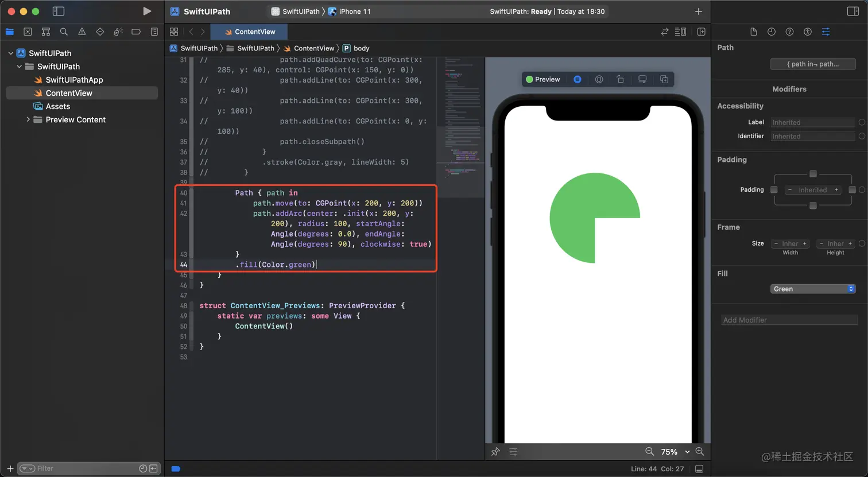868x477 pixels.
Task: Go back in editor history
Action: [x=191, y=32]
